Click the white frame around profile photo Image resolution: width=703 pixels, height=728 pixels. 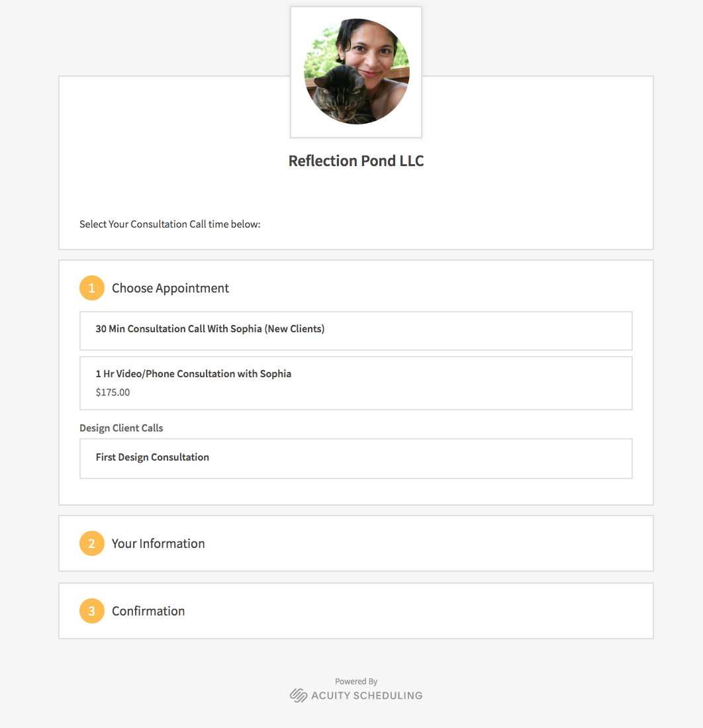click(x=356, y=72)
